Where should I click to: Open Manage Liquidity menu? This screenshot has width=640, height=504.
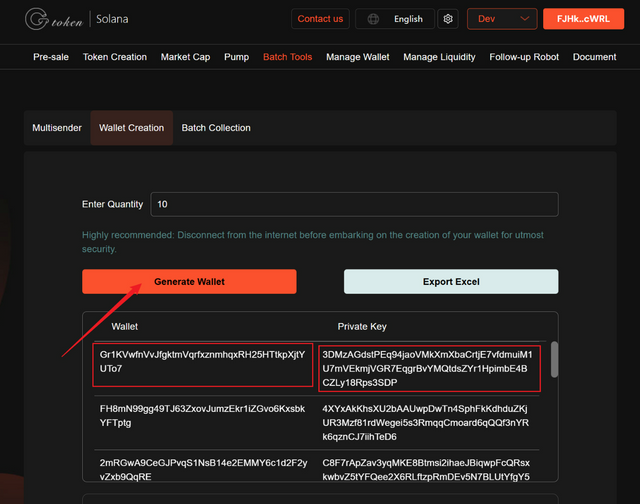pyautogui.click(x=439, y=57)
